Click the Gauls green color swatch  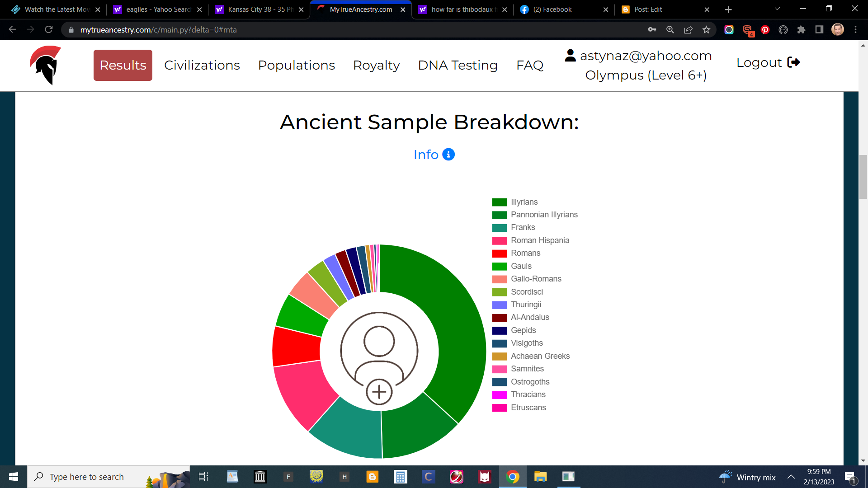(499, 267)
